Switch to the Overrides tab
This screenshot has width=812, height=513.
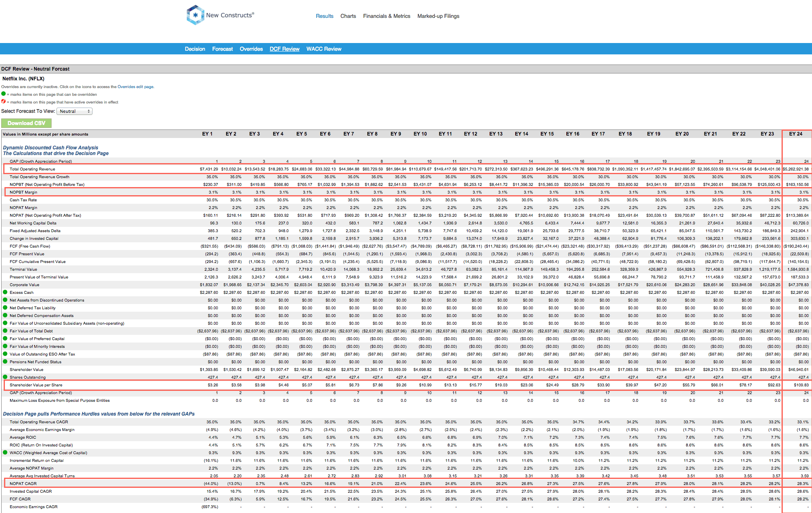(251, 49)
